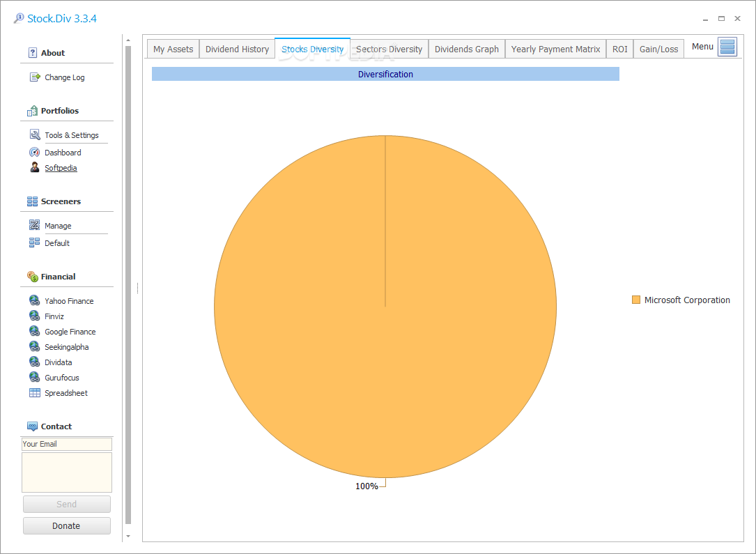This screenshot has width=756, height=554.
Task: Click the Default screener icon
Action: pos(35,243)
